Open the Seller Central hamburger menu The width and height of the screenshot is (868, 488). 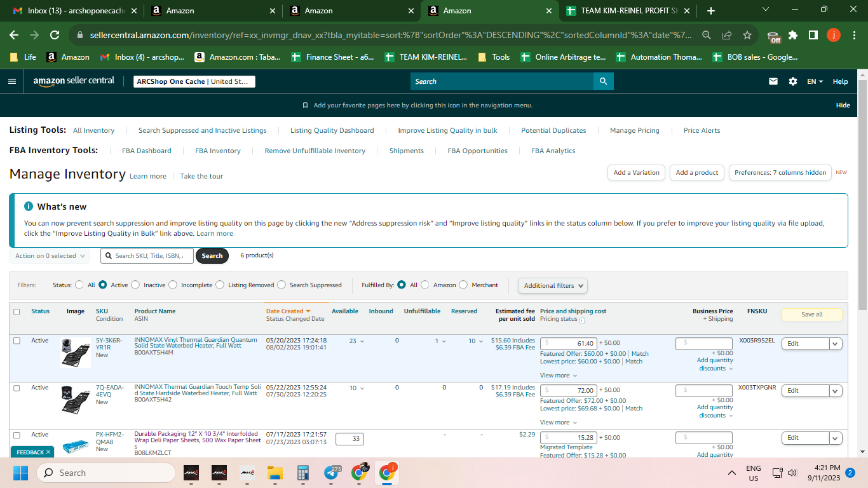tap(12, 81)
